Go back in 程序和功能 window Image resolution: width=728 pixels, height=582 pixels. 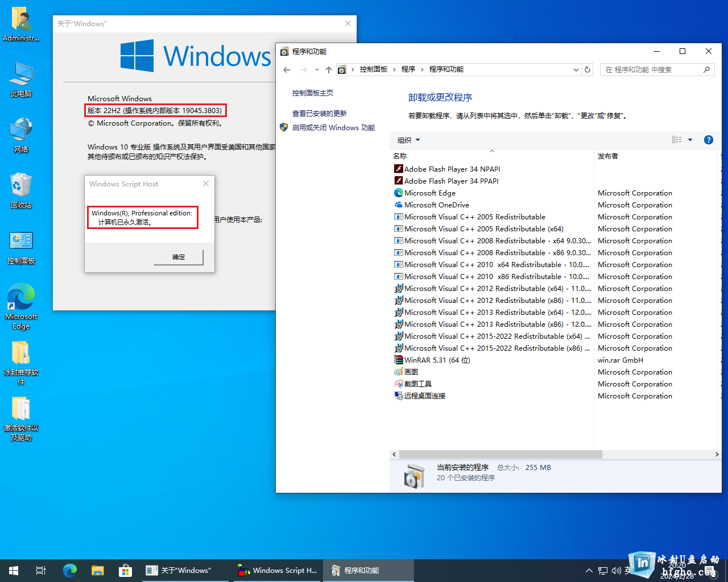(x=287, y=69)
